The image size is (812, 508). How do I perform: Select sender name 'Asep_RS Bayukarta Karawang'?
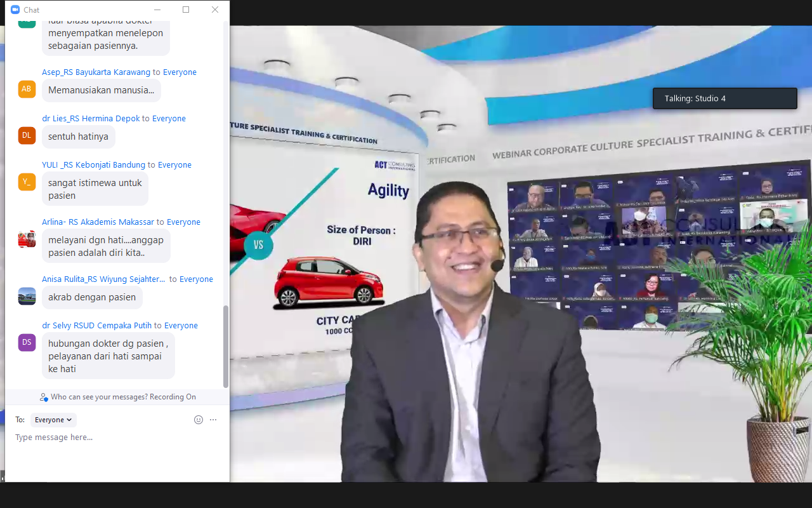[96, 72]
